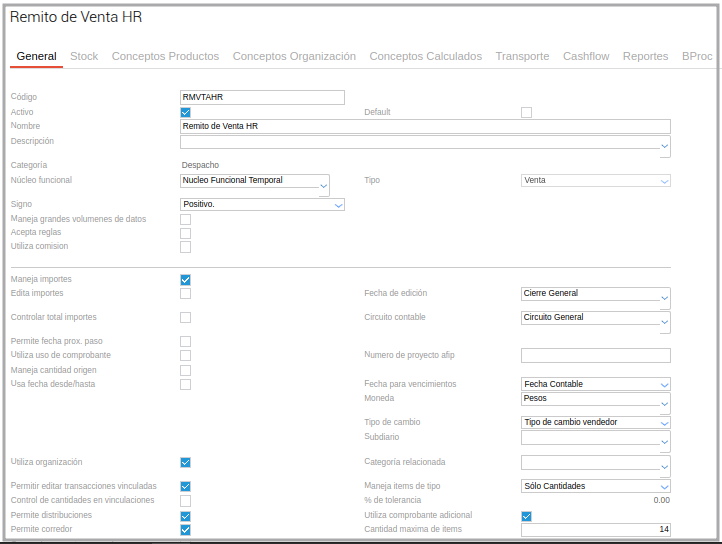722x544 pixels.
Task: Click the Cantidad maxima de items field
Action: [596, 530]
